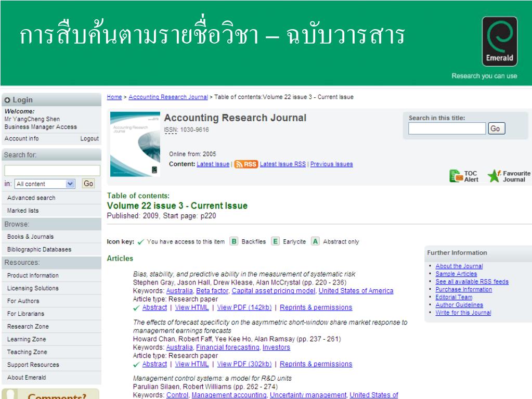Click Beta factor keyword link

pyautogui.click(x=212, y=291)
